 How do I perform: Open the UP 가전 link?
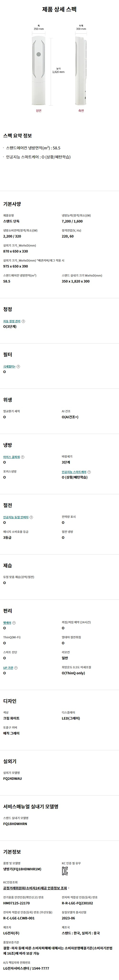tap(8, 668)
